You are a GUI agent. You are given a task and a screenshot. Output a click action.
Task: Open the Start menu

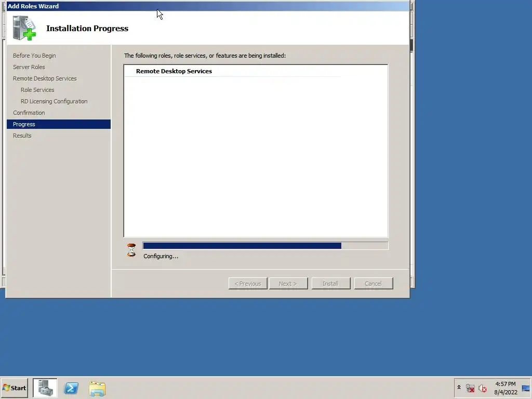[14, 388]
